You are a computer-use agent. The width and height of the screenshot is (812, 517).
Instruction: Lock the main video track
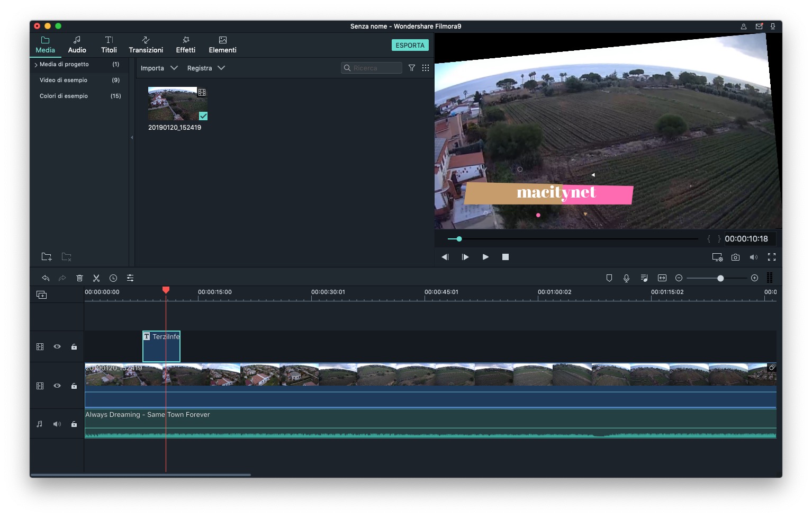(74, 386)
